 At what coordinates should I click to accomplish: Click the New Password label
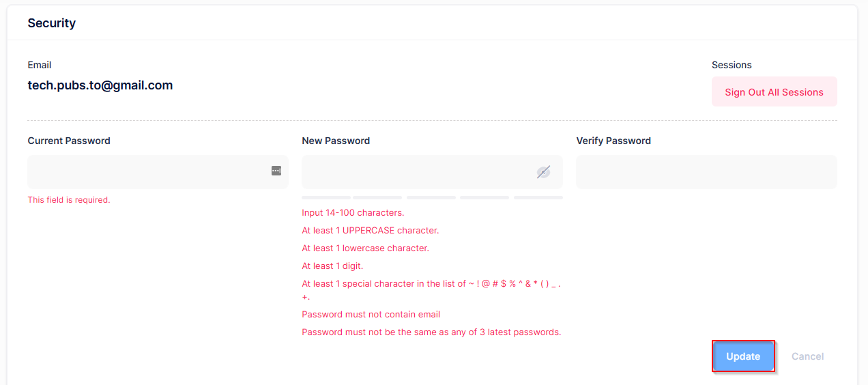click(x=336, y=141)
